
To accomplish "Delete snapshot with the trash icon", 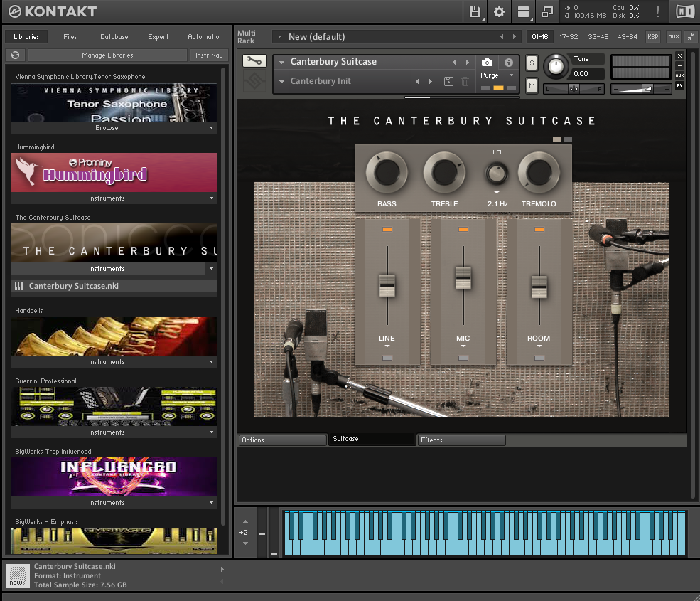I will pyautogui.click(x=465, y=81).
